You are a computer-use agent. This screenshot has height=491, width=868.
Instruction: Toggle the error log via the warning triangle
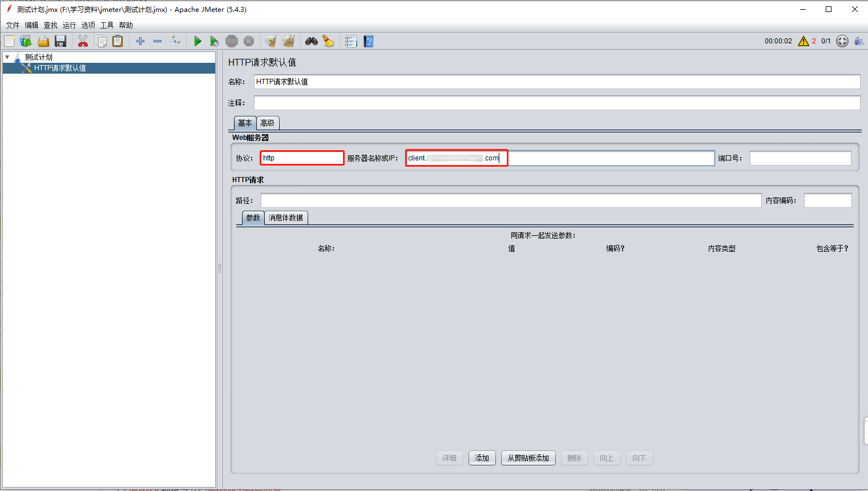(804, 41)
